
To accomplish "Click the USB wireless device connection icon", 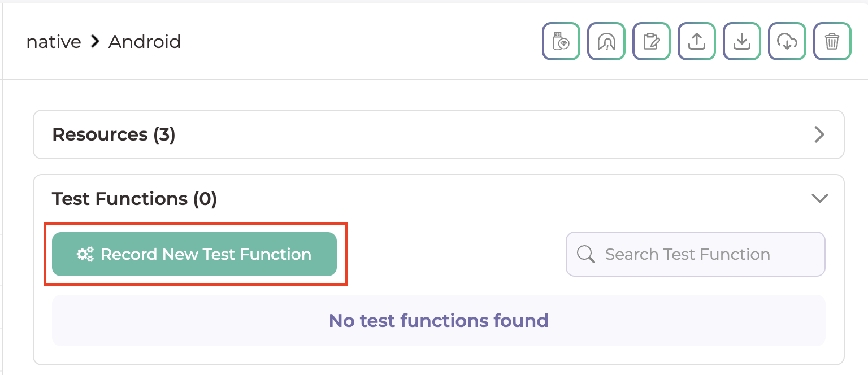I will click(561, 41).
